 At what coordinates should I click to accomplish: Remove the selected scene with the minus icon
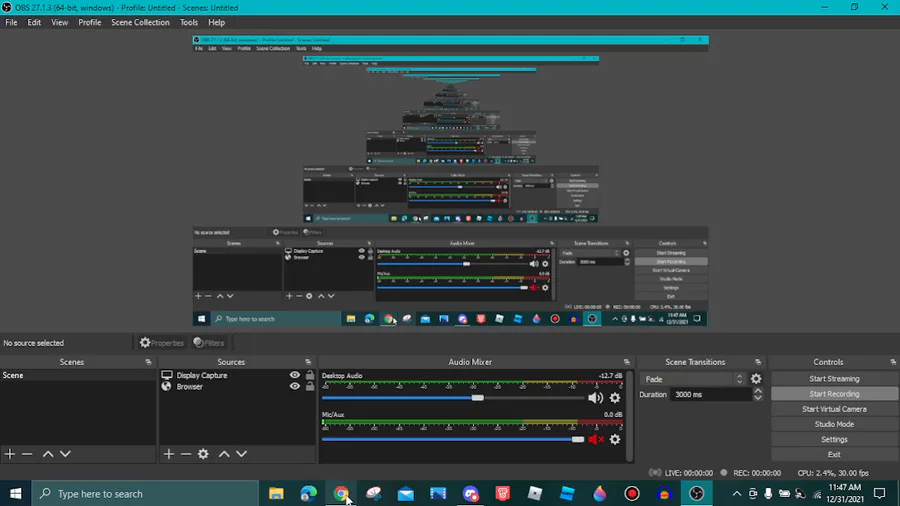pyautogui.click(x=27, y=454)
